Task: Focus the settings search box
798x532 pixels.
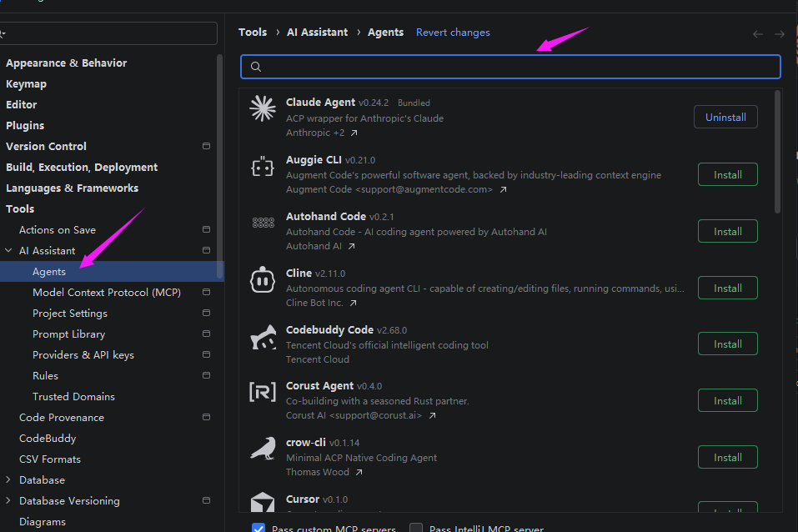Action: point(108,33)
